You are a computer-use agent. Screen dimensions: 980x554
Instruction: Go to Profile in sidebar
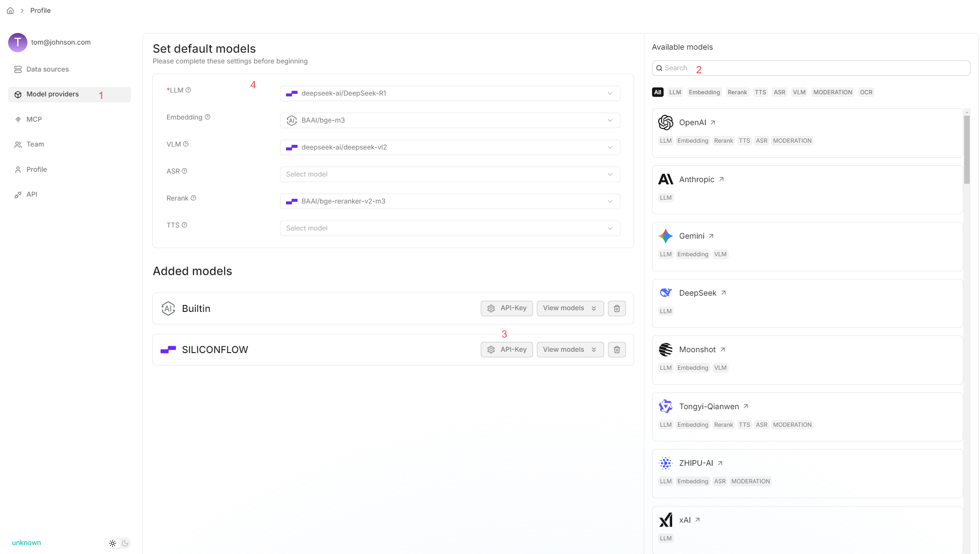pos(69,170)
